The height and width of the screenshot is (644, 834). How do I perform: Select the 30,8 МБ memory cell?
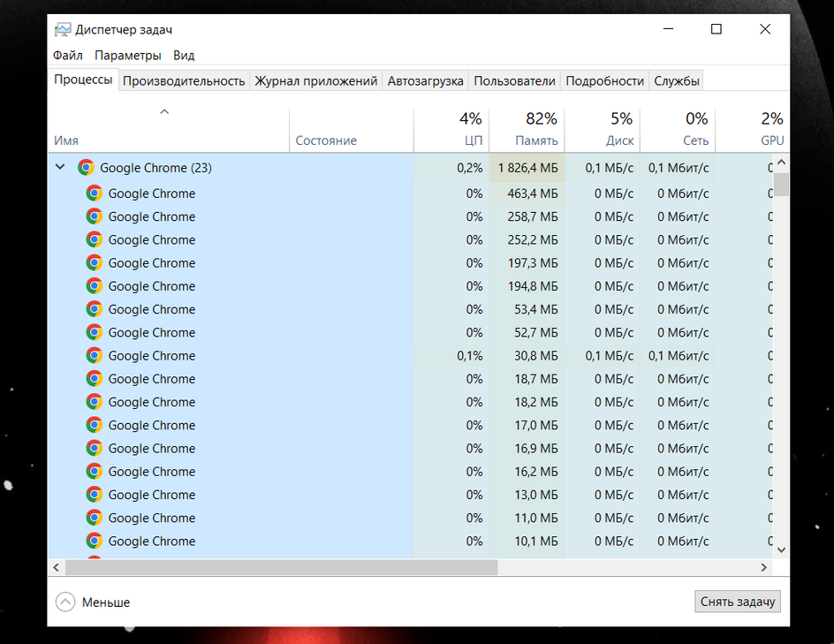pos(527,355)
